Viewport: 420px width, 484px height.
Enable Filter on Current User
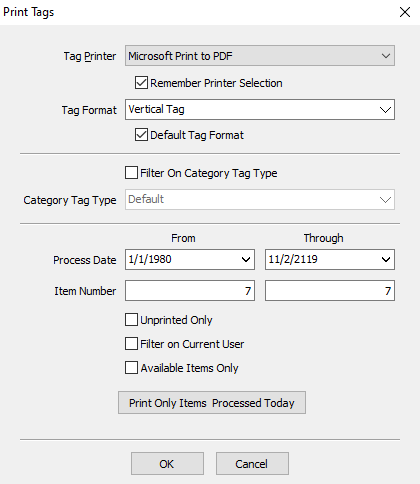131,344
